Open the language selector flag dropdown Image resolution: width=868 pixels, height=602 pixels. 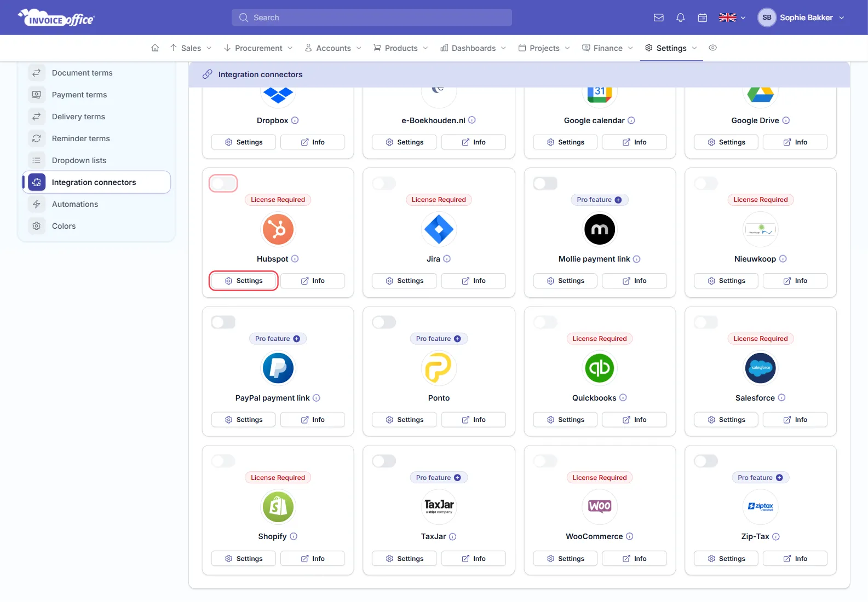tap(732, 18)
